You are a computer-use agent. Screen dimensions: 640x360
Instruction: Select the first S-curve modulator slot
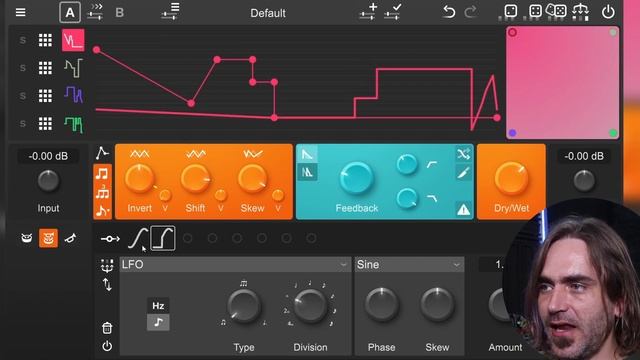coord(138,238)
